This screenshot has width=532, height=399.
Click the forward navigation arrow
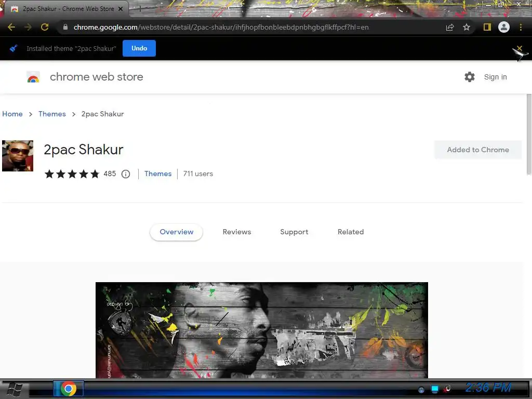click(x=28, y=27)
